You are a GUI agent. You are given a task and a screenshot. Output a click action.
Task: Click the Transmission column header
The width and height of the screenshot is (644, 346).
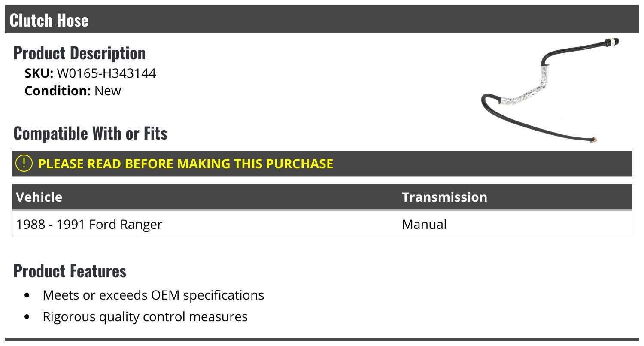444,197
